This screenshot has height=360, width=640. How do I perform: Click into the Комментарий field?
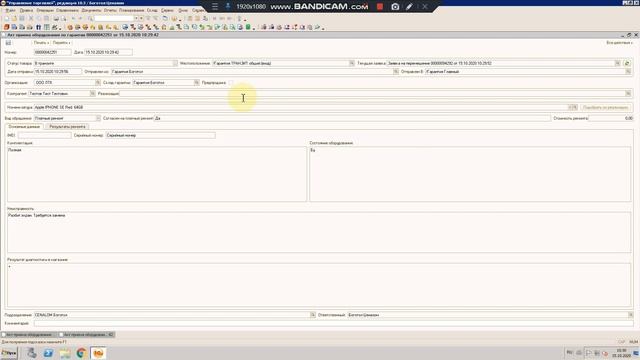pos(333,323)
